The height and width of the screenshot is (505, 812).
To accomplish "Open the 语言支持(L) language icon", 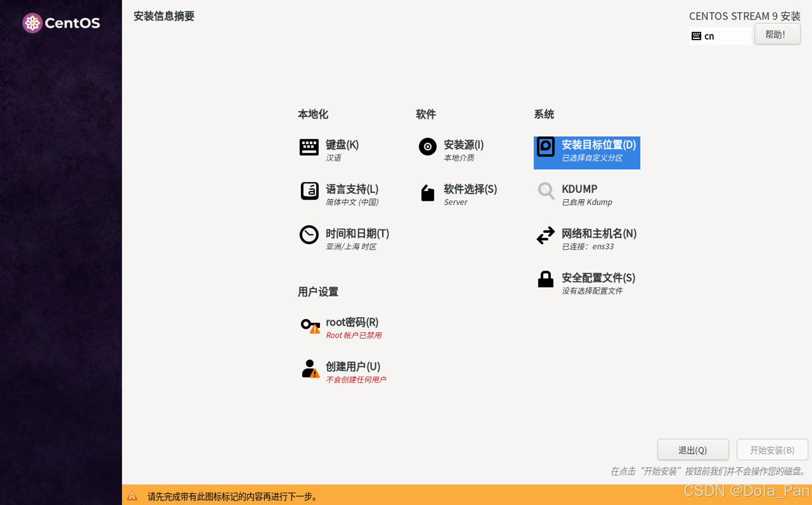I will point(309,191).
